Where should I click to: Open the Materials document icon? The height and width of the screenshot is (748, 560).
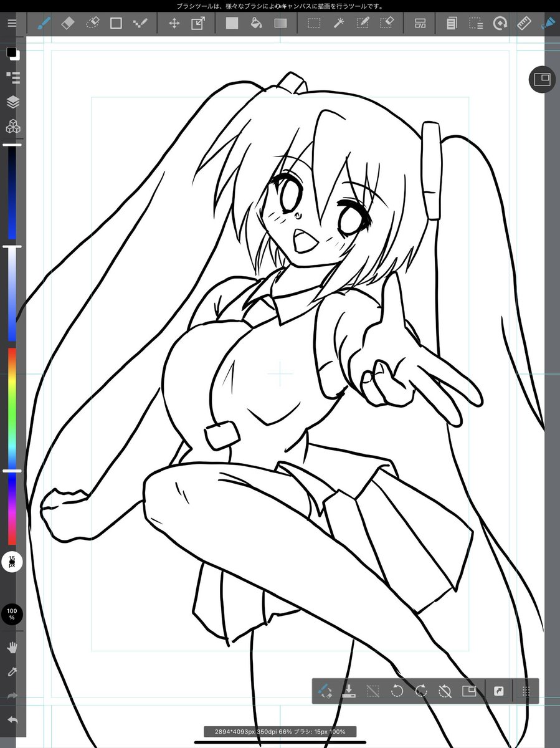click(452, 24)
